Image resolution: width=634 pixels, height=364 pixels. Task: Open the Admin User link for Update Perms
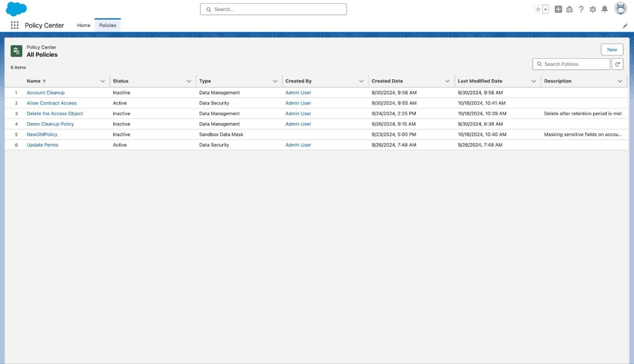[x=298, y=145]
